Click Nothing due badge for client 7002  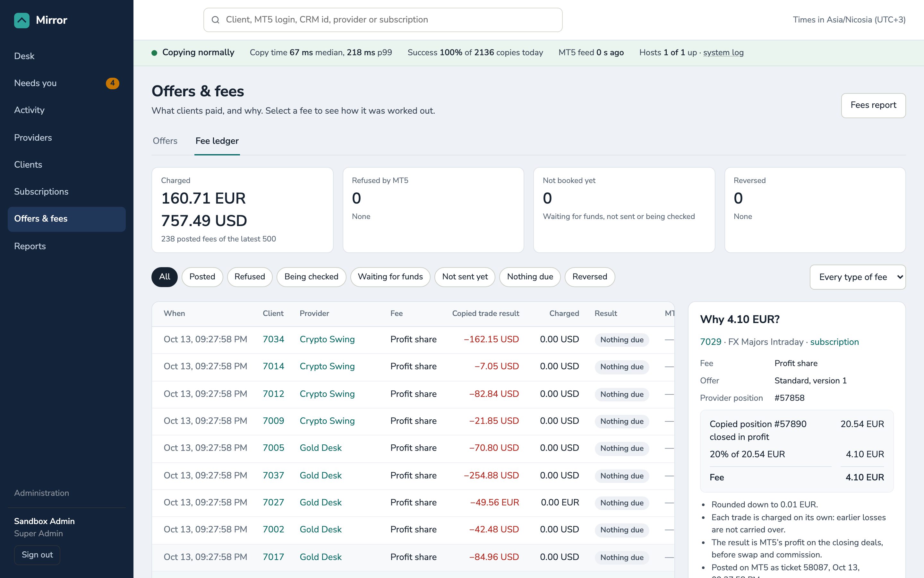[x=621, y=530]
